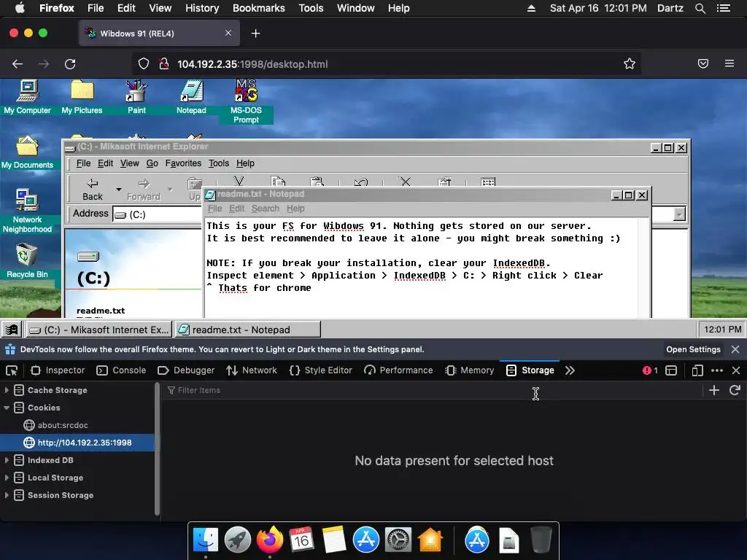Open System Preferences from Dock
The width and height of the screenshot is (747, 560).
pos(398,540)
